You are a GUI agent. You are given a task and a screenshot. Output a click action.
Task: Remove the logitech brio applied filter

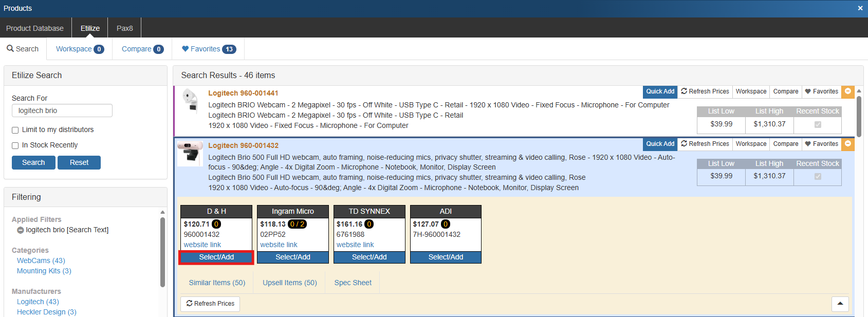coord(21,230)
